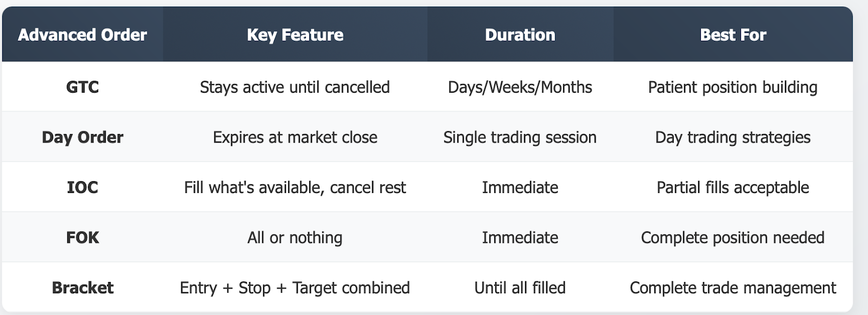Click "Fill what's available, cancel rest" cell

(x=295, y=188)
